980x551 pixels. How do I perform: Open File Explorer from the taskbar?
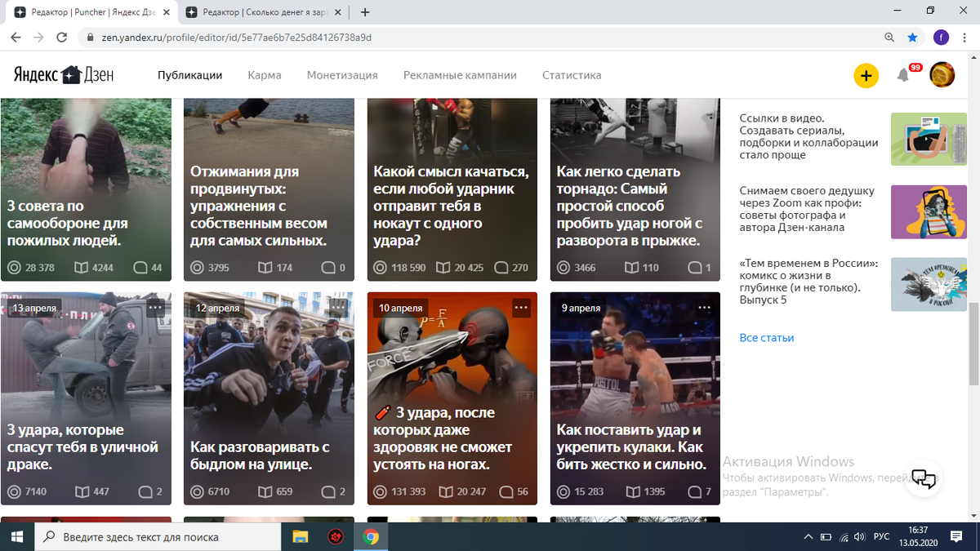301,536
